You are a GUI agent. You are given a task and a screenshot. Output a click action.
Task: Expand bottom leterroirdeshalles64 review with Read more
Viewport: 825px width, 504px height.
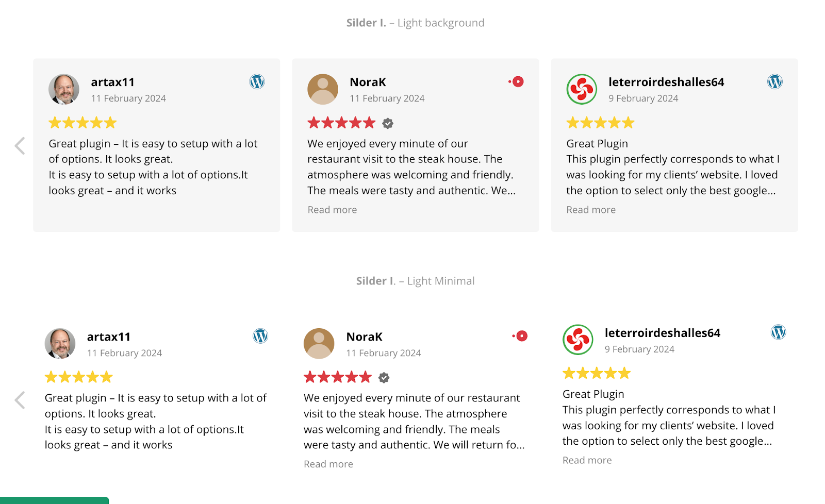click(587, 460)
